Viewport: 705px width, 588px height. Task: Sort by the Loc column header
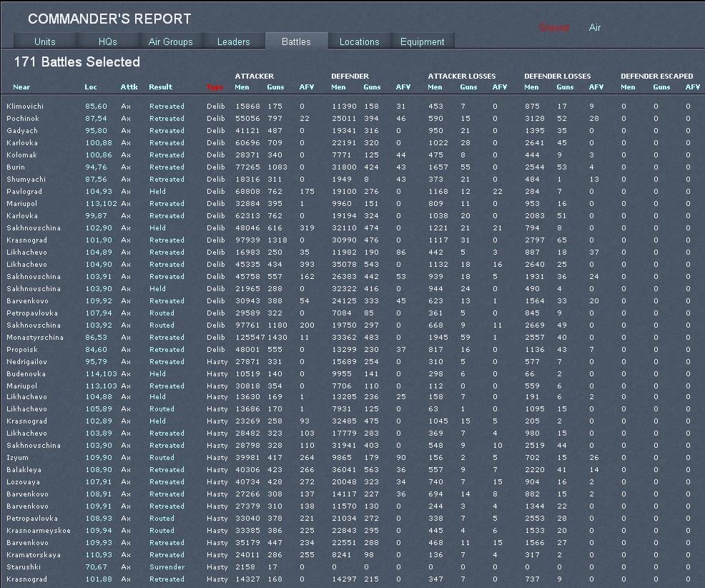point(90,87)
